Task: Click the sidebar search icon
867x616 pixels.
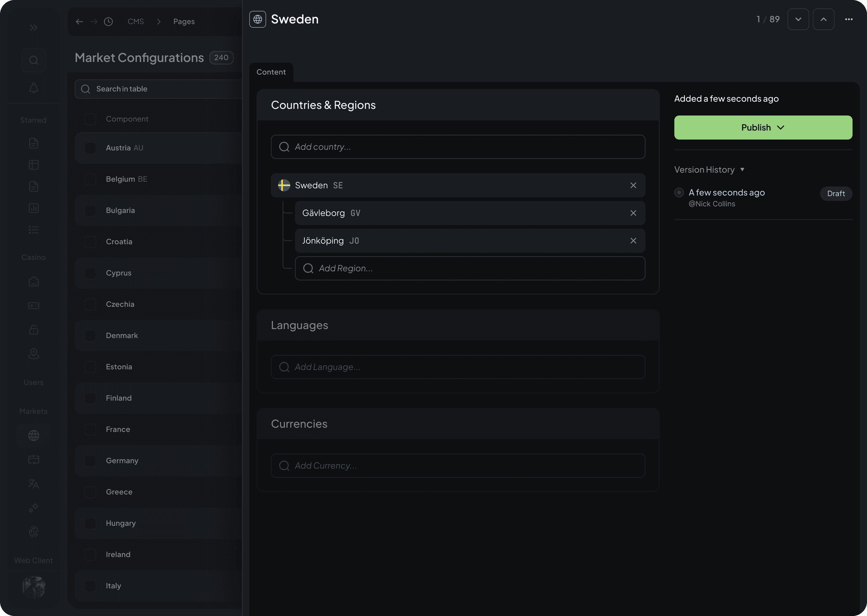Action: pos(33,60)
